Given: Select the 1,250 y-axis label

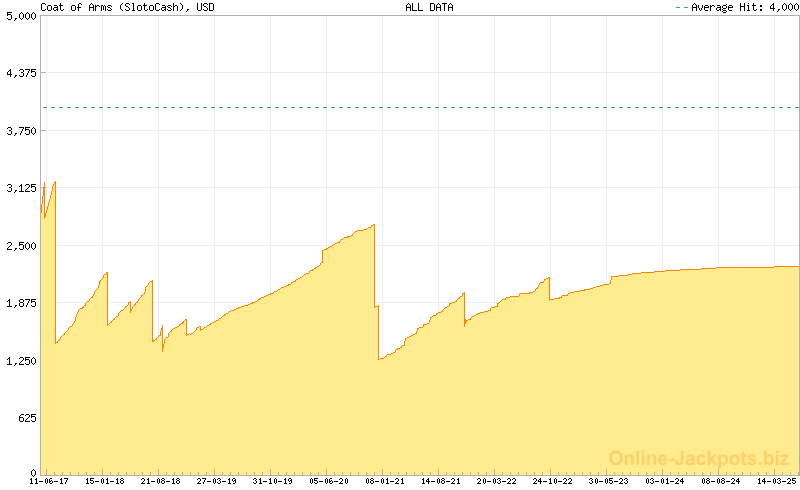Looking at the screenshot, I should 21,361.
